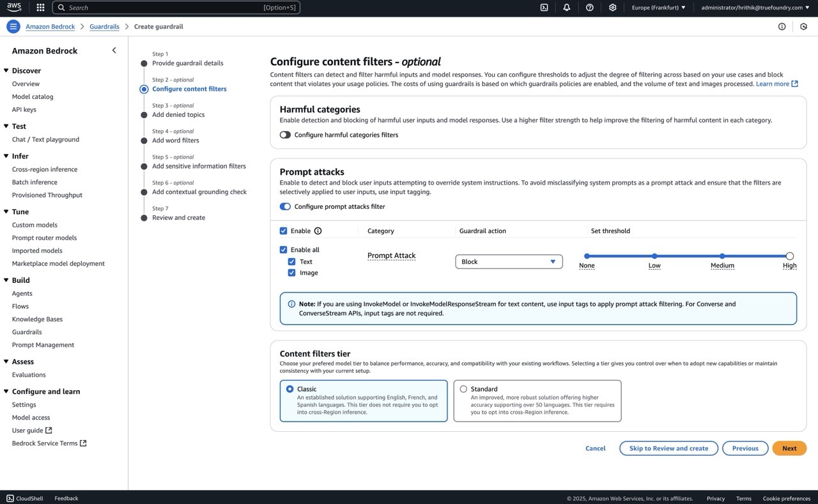Uncheck the Image content checkbox
This screenshot has width=818, height=504.
292,273
